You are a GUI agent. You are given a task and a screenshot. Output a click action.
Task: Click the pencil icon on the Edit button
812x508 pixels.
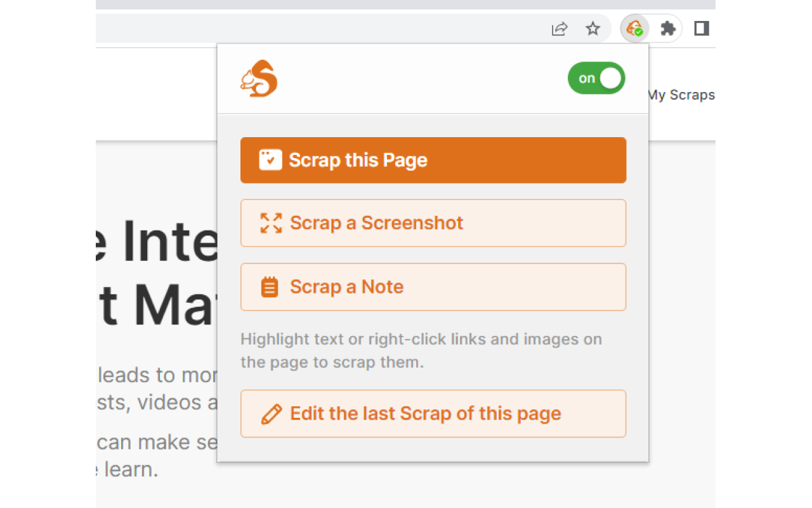coord(272,413)
